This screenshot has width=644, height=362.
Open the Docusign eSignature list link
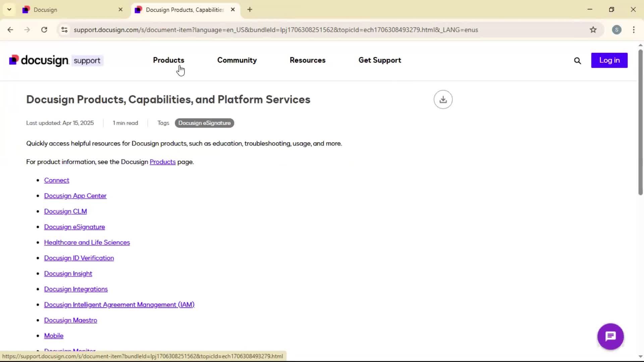[x=74, y=227]
